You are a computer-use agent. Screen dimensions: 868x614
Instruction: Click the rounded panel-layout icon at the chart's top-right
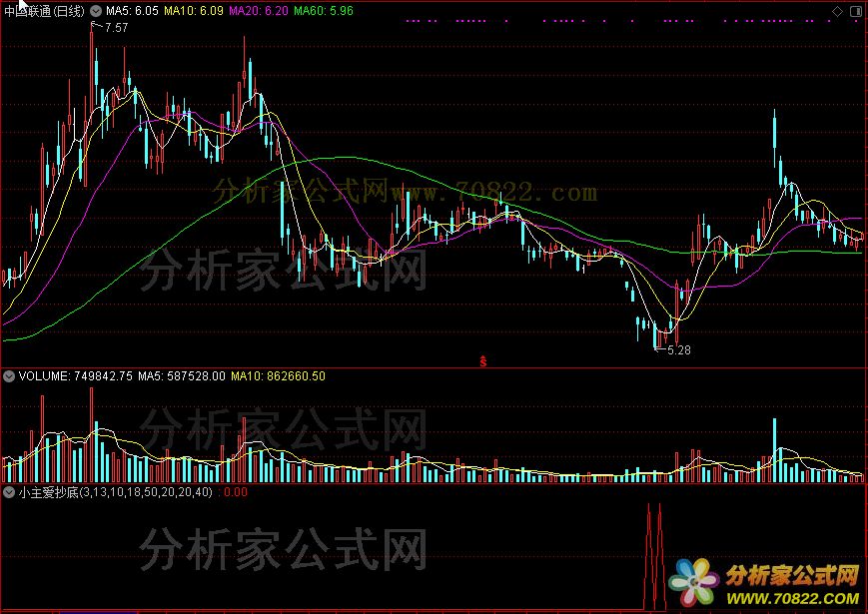point(855,12)
